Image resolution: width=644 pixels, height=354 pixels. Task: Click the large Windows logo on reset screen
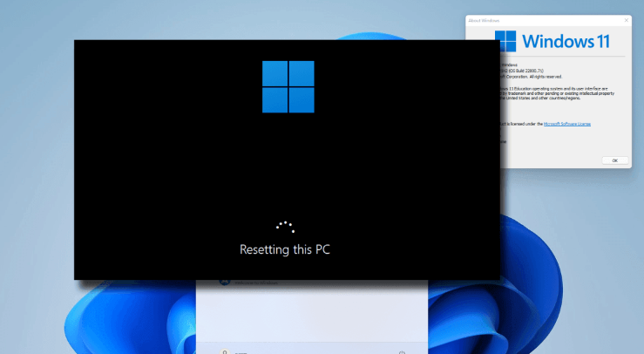[288, 86]
